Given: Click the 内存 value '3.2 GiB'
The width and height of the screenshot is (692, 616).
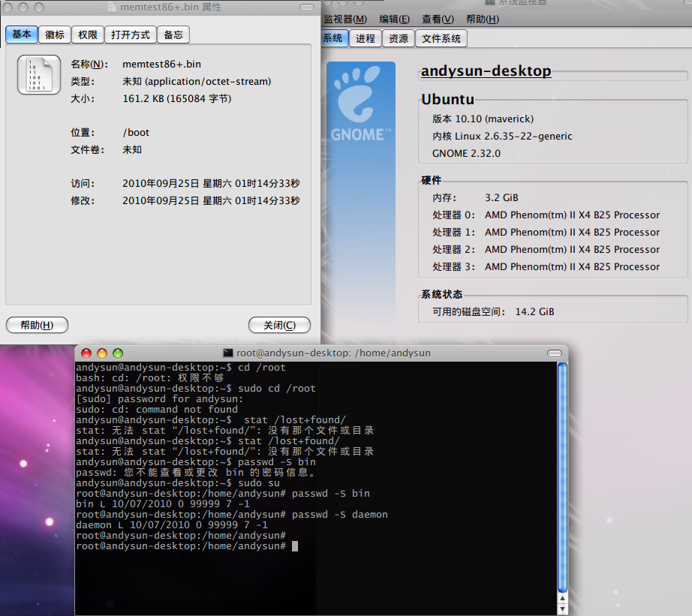Looking at the screenshot, I should [501, 197].
